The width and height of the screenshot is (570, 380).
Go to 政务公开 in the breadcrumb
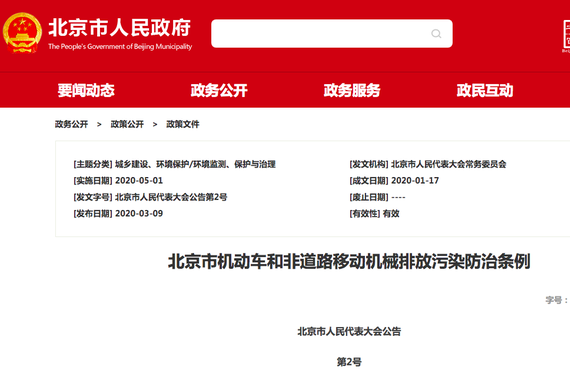pyautogui.click(x=72, y=124)
